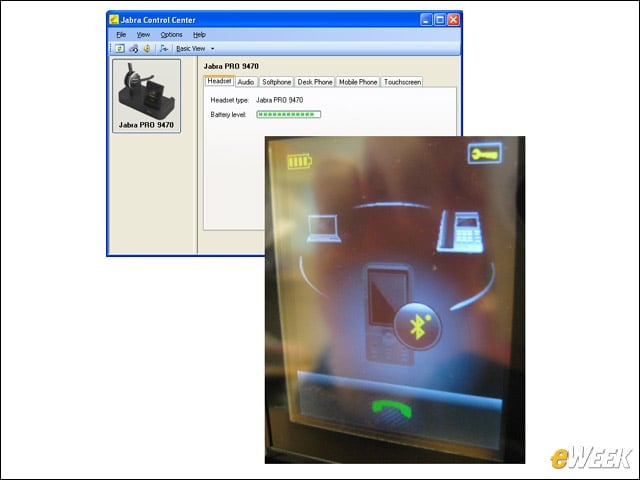Image resolution: width=640 pixels, height=480 pixels.
Task: Click the green battery level bar
Action: 289,114
